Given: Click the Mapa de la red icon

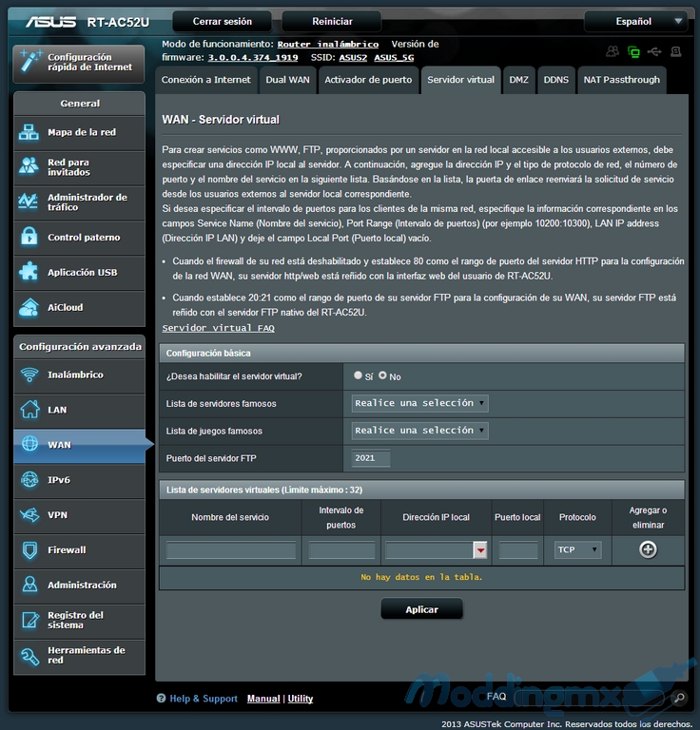Looking at the screenshot, I should pos(29,132).
